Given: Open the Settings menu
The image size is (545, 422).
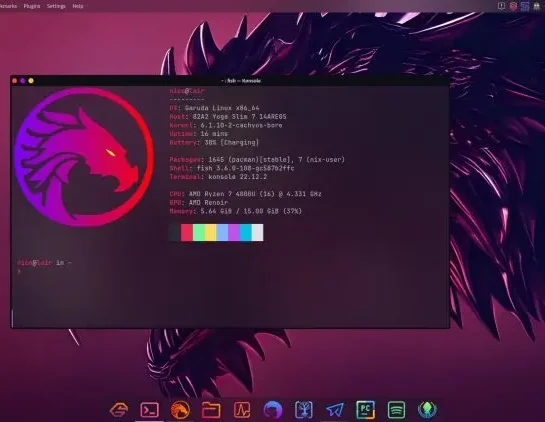Looking at the screenshot, I should (x=56, y=6).
